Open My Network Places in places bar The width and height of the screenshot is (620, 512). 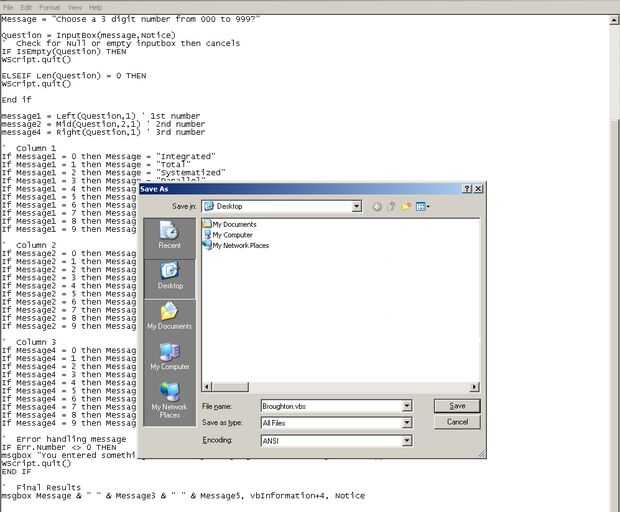[169, 399]
